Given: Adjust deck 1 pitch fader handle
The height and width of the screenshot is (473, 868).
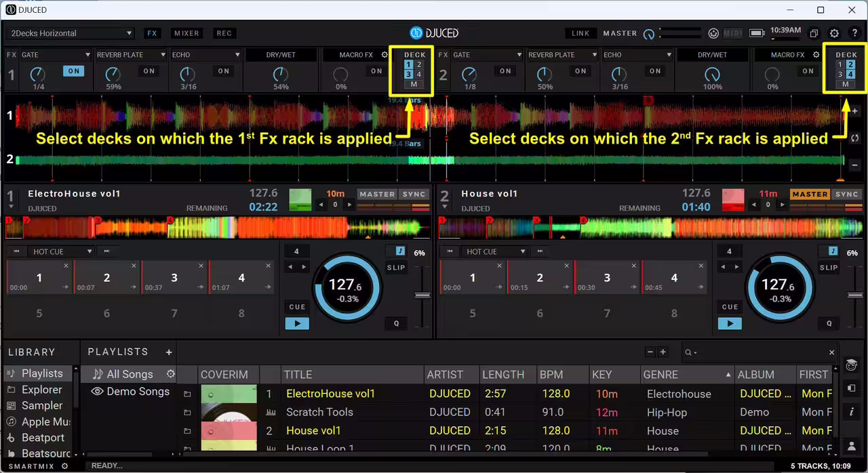Looking at the screenshot, I should coord(422,295).
